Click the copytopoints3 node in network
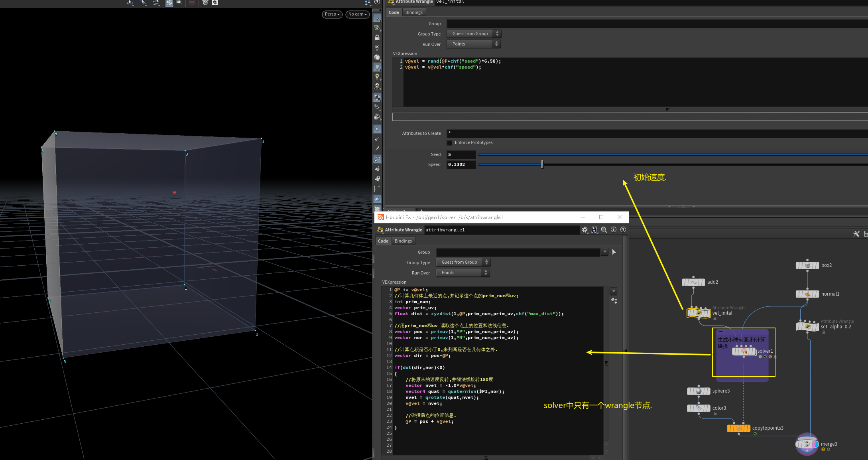 tap(739, 428)
